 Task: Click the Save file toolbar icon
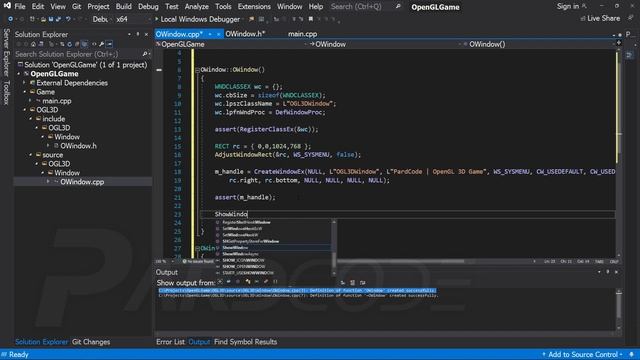51,19
